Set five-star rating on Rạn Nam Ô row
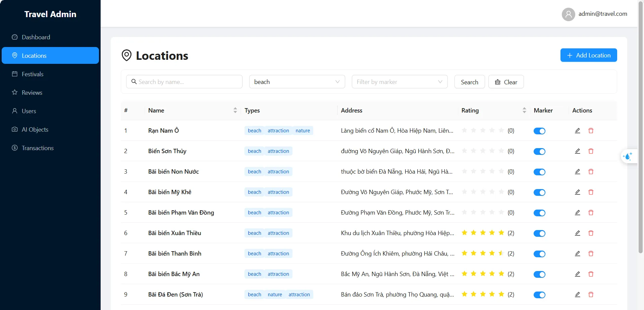 (501, 130)
